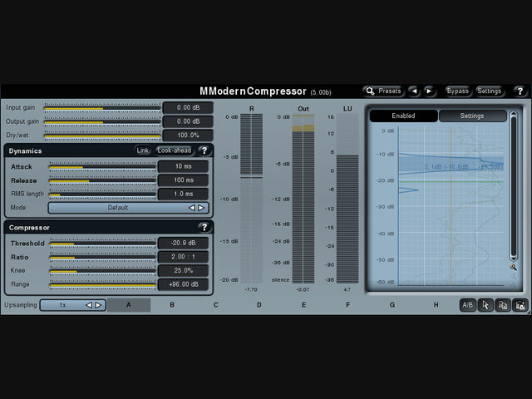The width and height of the screenshot is (532, 399).
Task: Toggle the Look-ahead button
Action: coord(175,150)
